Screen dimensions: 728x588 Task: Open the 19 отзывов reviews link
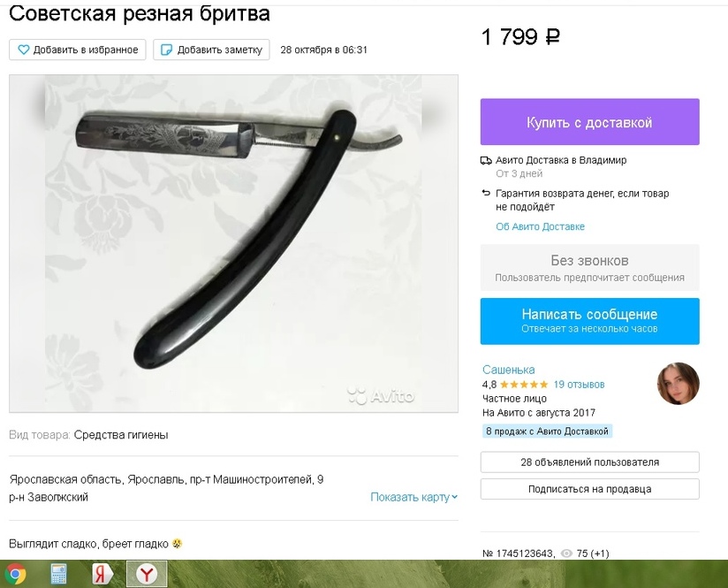point(579,385)
